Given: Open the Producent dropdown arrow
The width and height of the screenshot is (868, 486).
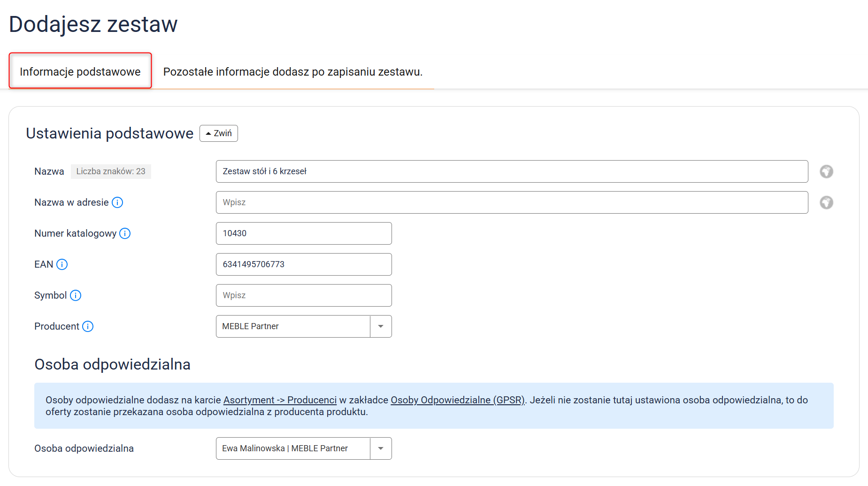Looking at the screenshot, I should pos(381,326).
